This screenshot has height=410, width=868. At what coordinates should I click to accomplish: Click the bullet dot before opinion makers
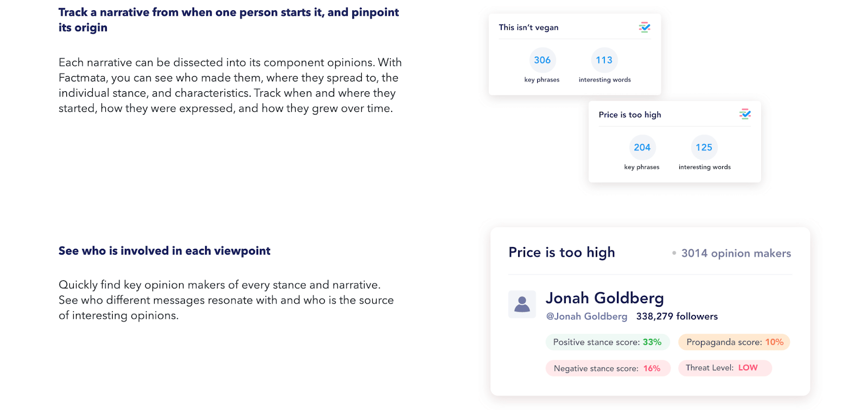(674, 253)
